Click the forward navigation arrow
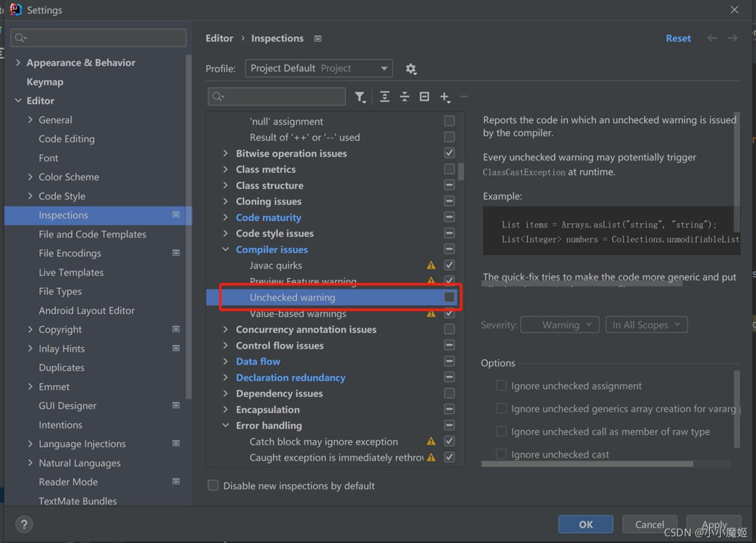The image size is (756, 543). [x=733, y=38]
